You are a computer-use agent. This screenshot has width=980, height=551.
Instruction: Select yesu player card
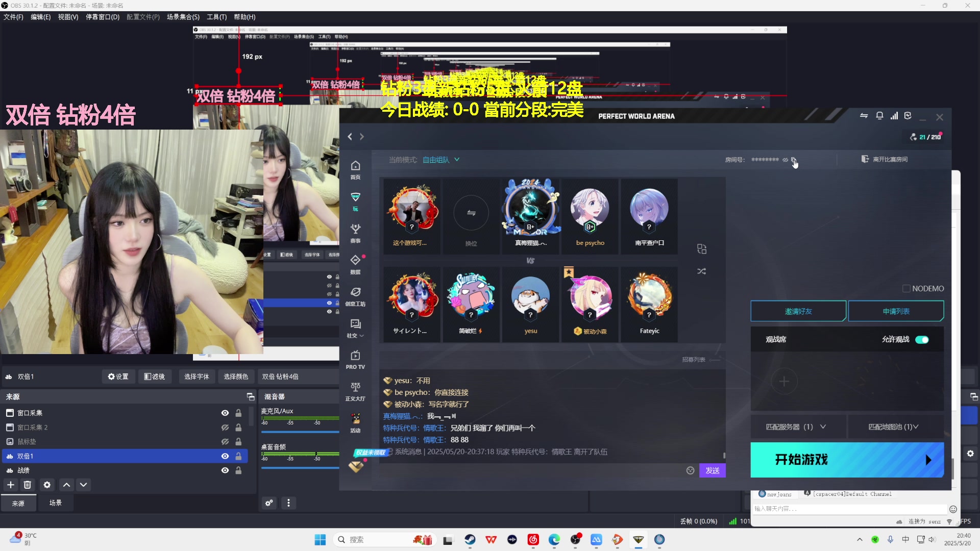pos(531,305)
